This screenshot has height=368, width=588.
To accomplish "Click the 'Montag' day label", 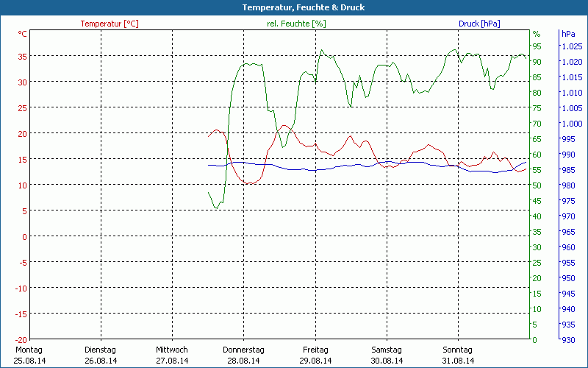I will pyautogui.click(x=29, y=350).
